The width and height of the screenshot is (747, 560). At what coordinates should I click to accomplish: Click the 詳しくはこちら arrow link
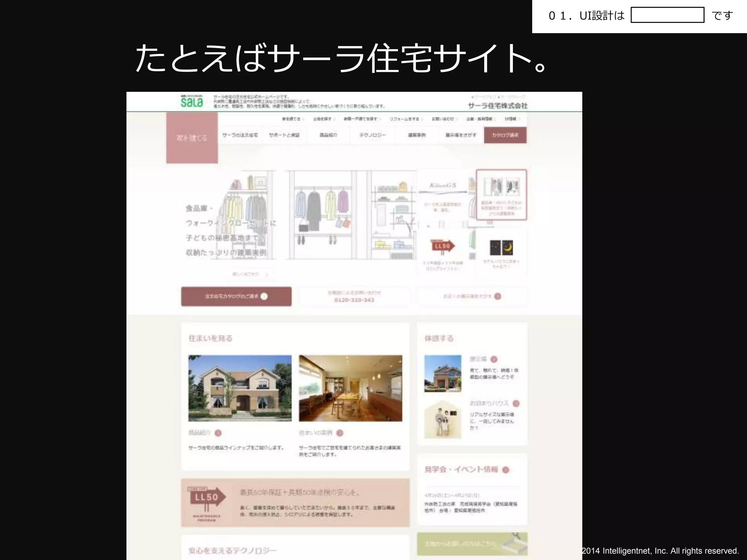(250, 274)
